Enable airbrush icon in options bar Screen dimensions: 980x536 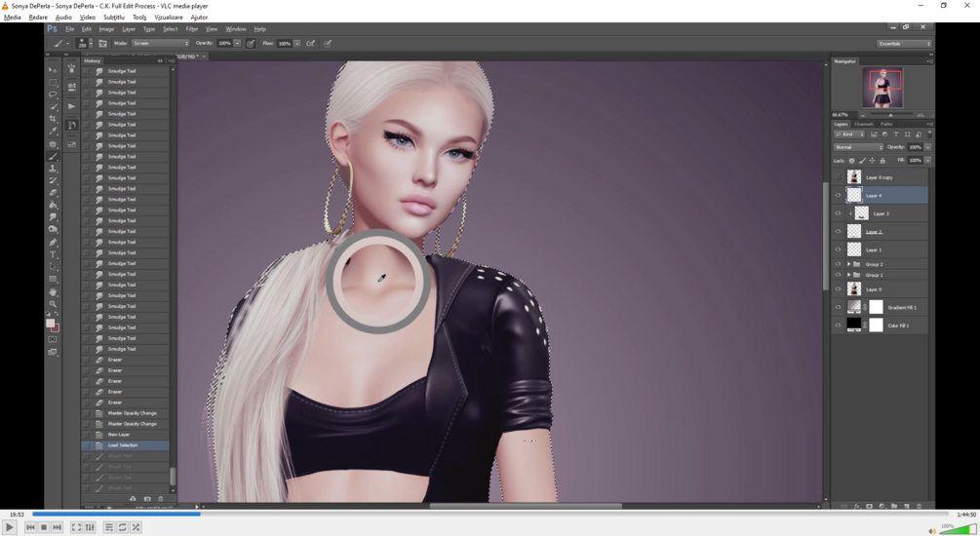[310, 44]
